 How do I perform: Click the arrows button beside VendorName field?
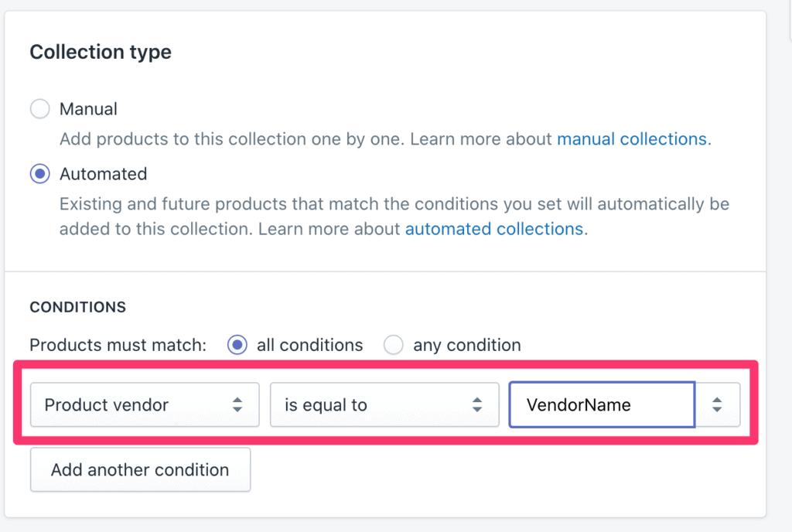coord(718,404)
